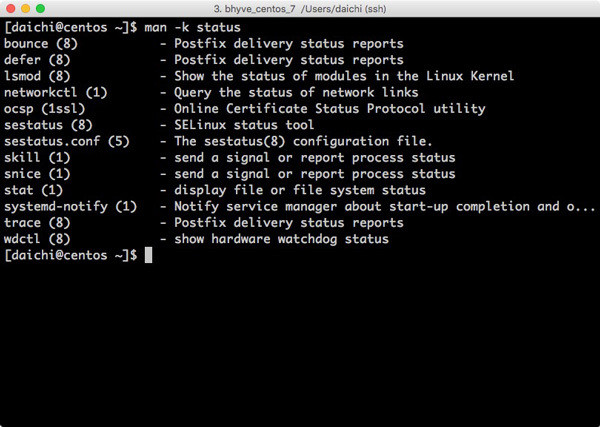Click the 'wdctl (8)' entry

tap(35, 239)
